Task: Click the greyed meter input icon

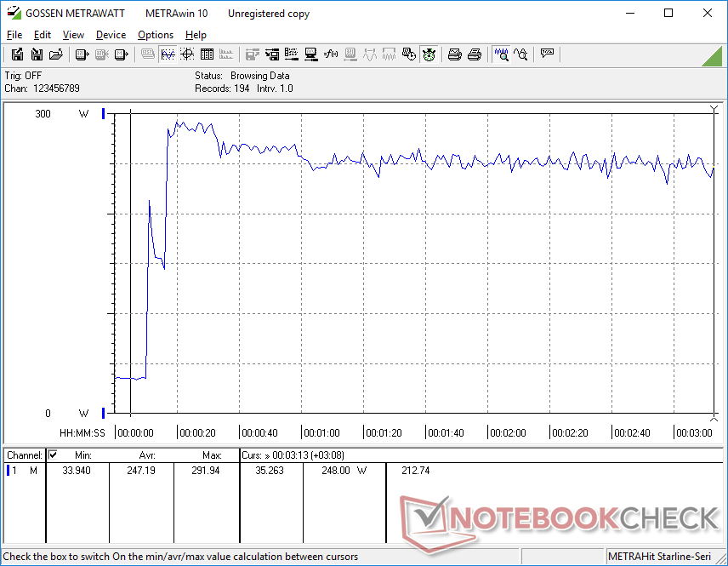Action: 350,54
